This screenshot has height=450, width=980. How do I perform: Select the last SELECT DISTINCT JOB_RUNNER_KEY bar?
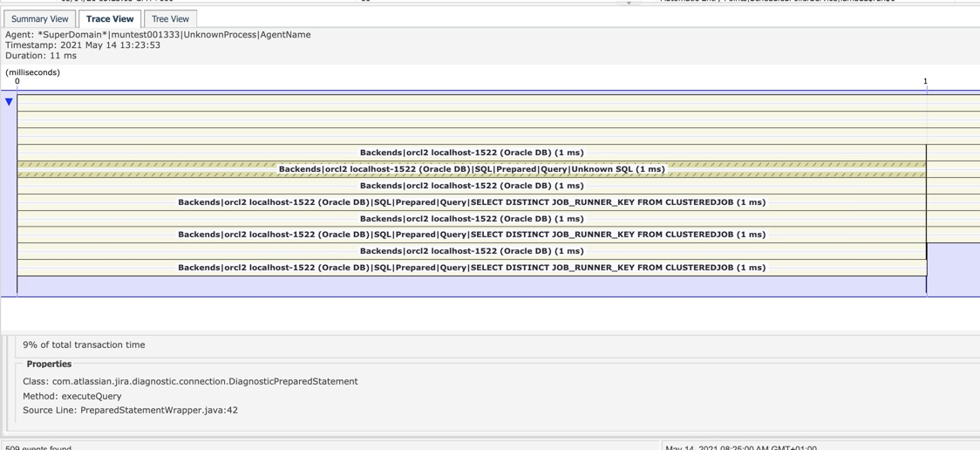pos(471,268)
